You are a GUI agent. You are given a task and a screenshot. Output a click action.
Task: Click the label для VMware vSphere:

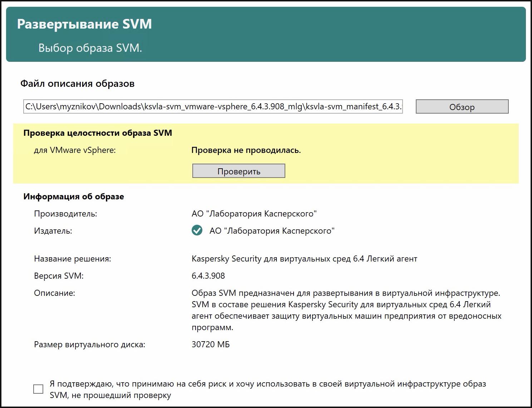pos(75,150)
